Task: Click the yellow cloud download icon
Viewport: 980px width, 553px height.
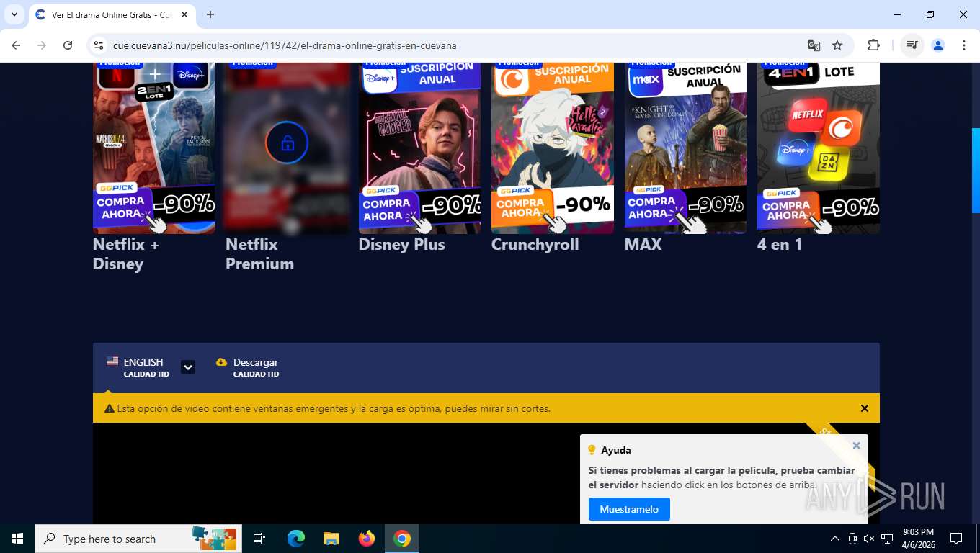Action: tap(221, 362)
